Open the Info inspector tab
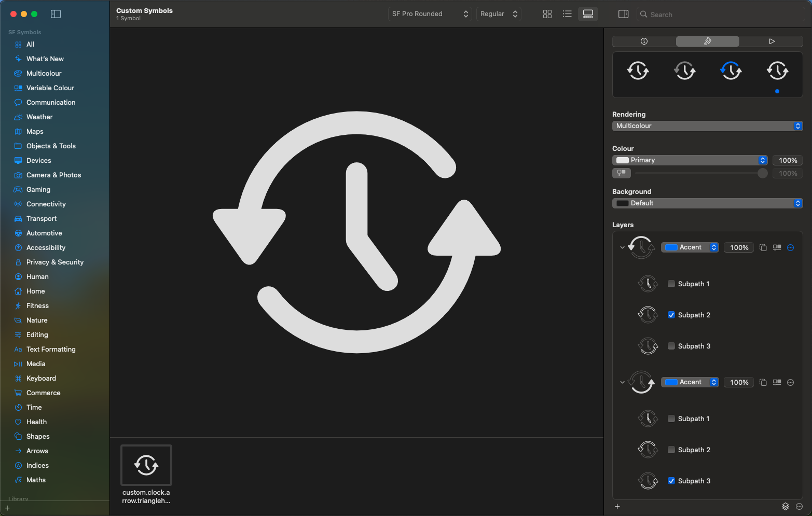This screenshot has height=516, width=812. (644, 41)
